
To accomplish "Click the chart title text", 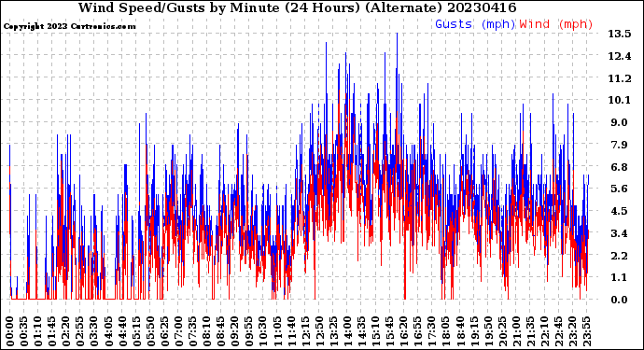I will 298,8.
